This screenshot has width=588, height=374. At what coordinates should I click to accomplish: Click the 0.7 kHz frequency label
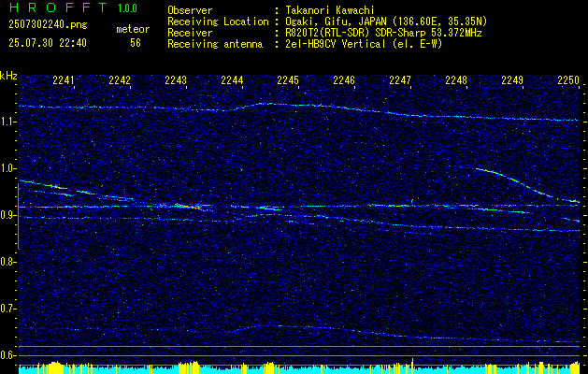click(8, 309)
